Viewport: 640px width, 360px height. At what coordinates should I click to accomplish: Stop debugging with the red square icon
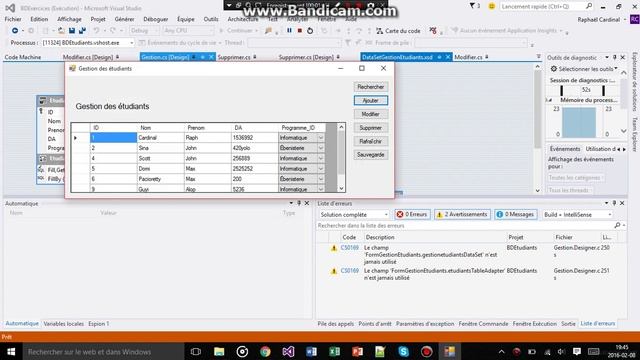pos(300,31)
